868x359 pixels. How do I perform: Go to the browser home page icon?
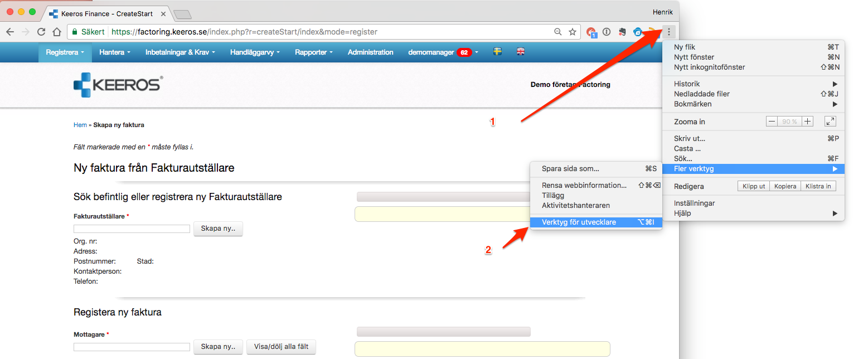57,32
